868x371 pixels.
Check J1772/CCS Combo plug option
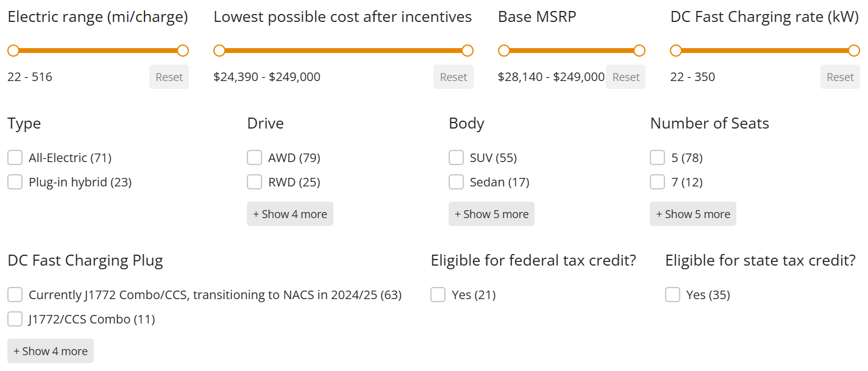[x=15, y=319]
